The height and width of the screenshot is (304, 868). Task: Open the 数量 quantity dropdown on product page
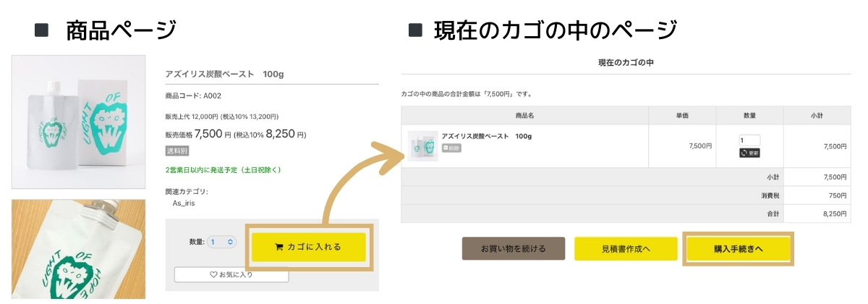click(221, 242)
